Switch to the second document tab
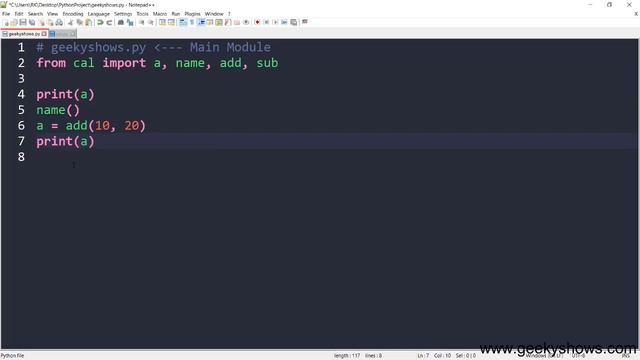 (62, 34)
